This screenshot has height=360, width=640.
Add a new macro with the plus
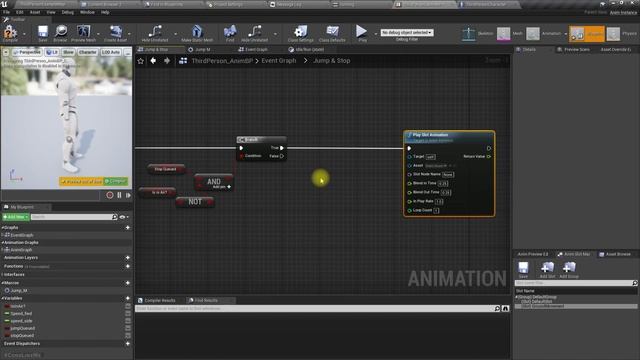click(127, 282)
